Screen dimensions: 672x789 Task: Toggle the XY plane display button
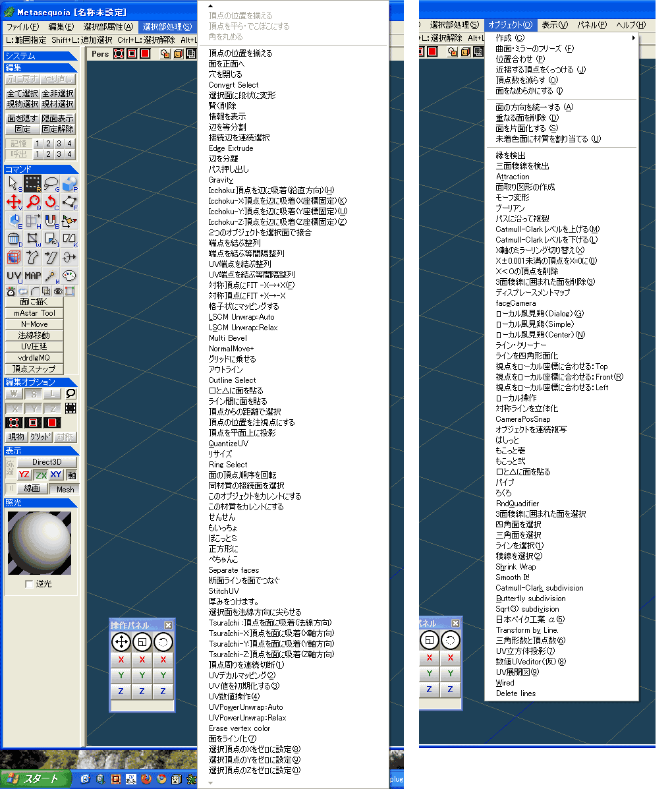56,475
